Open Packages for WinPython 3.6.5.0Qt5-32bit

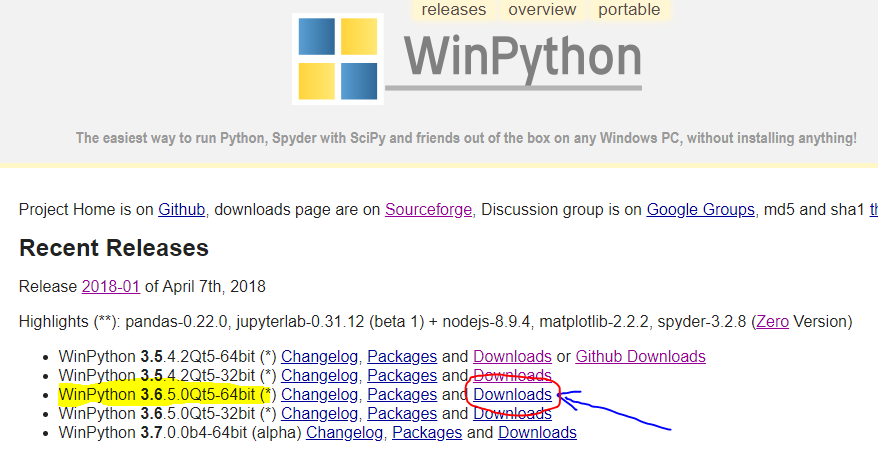[402, 413]
